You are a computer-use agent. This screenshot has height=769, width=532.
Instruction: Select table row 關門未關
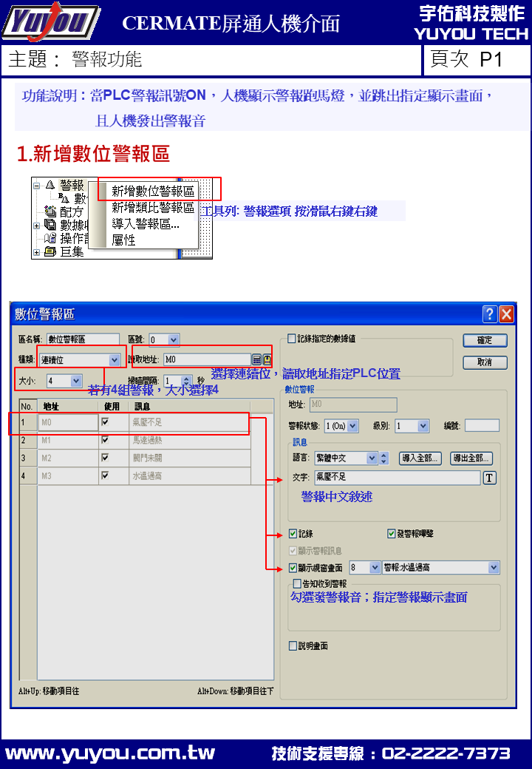pyautogui.click(x=135, y=458)
